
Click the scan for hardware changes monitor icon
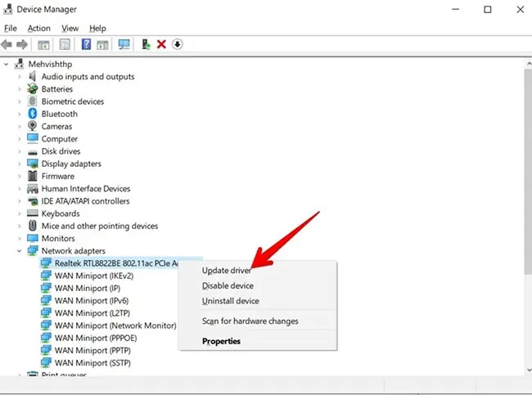[x=124, y=44]
